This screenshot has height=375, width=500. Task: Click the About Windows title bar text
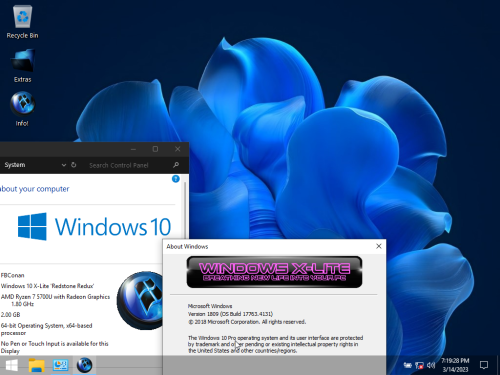point(187,247)
